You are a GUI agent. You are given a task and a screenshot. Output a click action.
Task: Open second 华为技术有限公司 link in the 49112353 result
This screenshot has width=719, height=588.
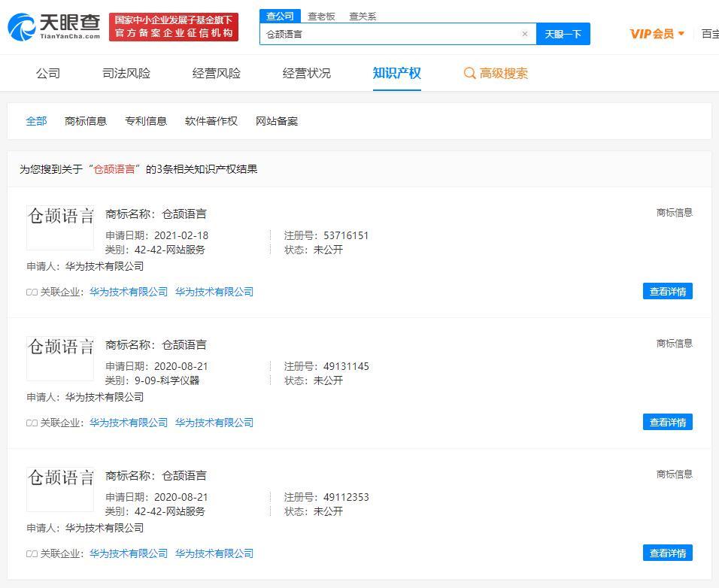(214, 553)
